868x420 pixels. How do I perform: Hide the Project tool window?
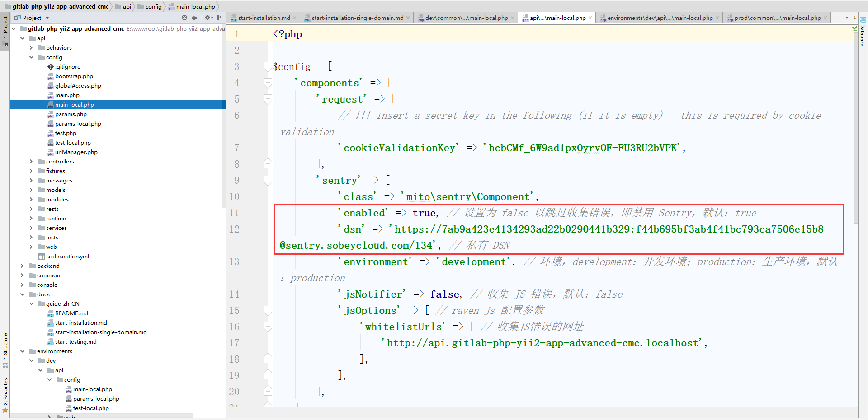[x=220, y=18]
